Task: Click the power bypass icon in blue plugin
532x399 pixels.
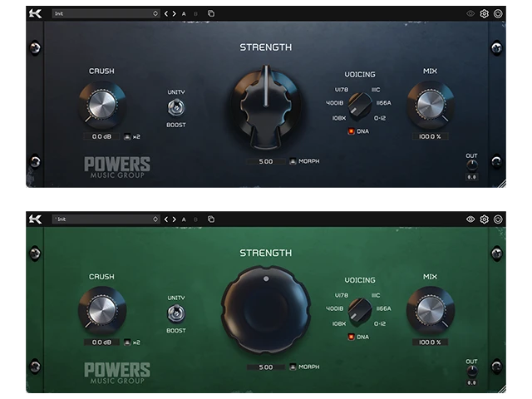Action: (x=498, y=13)
